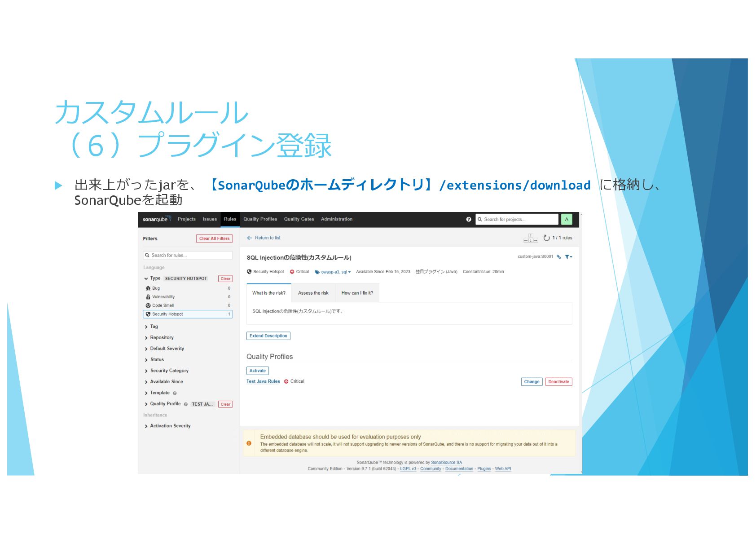This screenshot has width=756, height=535.
Task: Click the Critical icon beside Test Java Rules
Action: (x=286, y=382)
